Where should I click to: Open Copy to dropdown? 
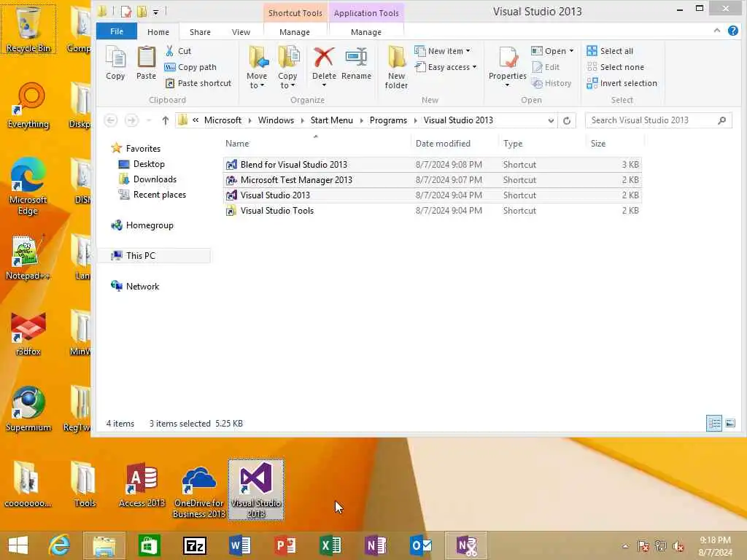coord(287,68)
